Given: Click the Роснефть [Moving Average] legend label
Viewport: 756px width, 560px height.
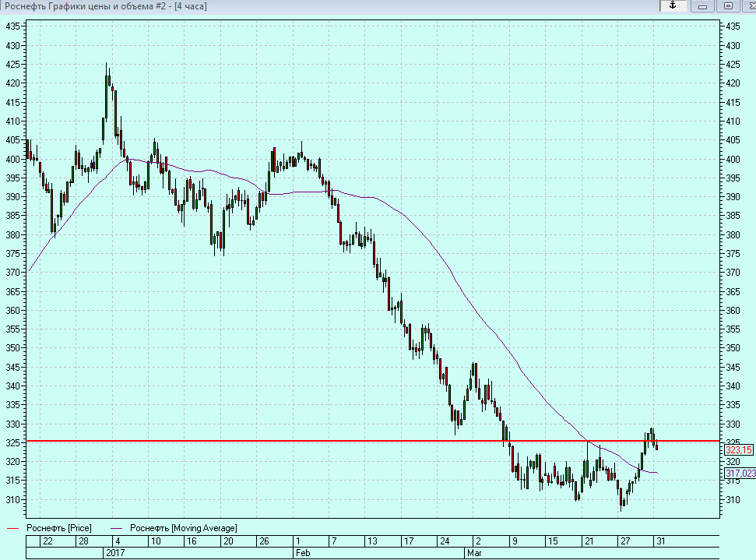Looking at the screenshot, I should (184, 528).
